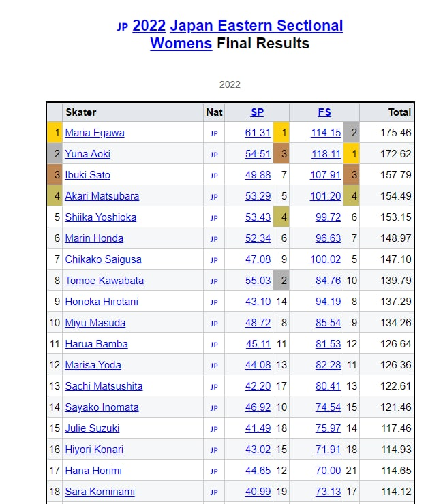This screenshot has height=504, width=428.
Task: Click Yuna Aoki's JP nationality flag
Action: pos(214,155)
